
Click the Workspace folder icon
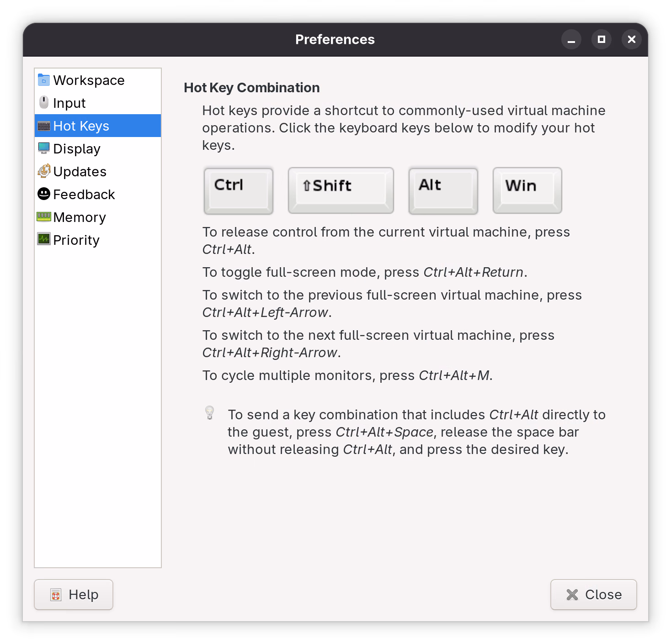pos(43,79)
